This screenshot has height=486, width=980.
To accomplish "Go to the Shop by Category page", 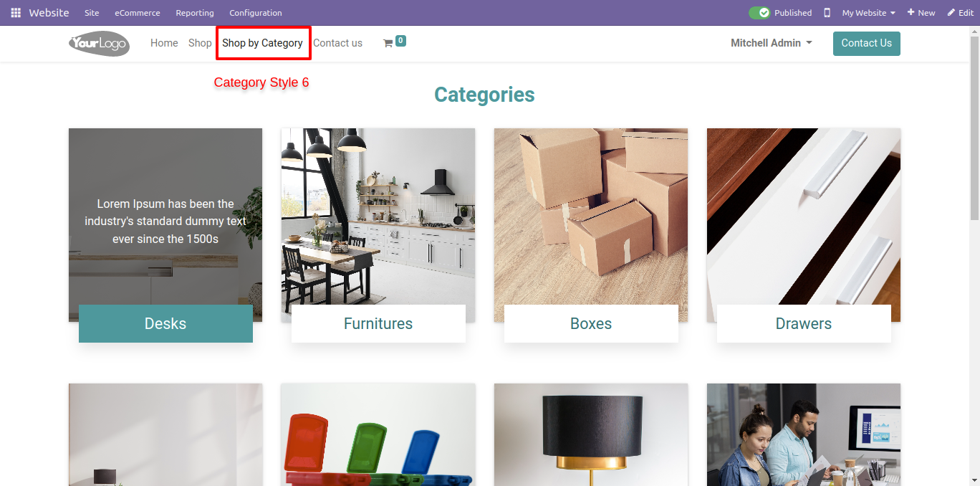I will coord(262,43).
